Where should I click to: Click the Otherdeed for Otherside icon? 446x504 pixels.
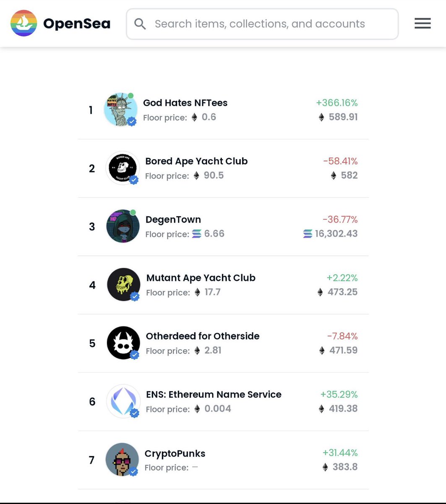(123, 343)
